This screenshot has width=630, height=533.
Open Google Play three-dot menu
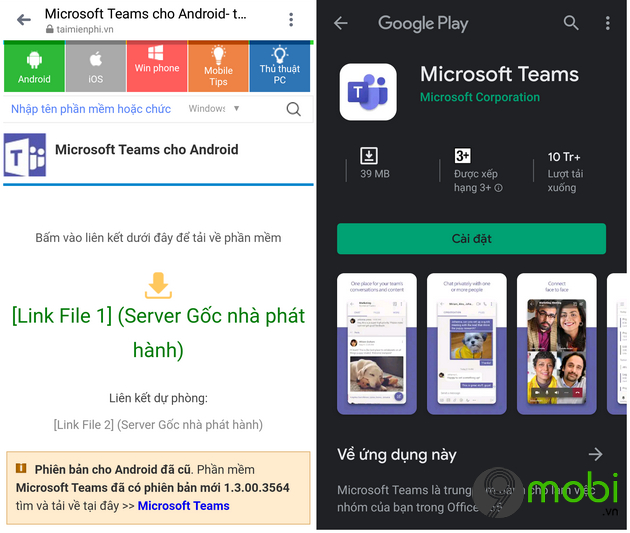608,23
